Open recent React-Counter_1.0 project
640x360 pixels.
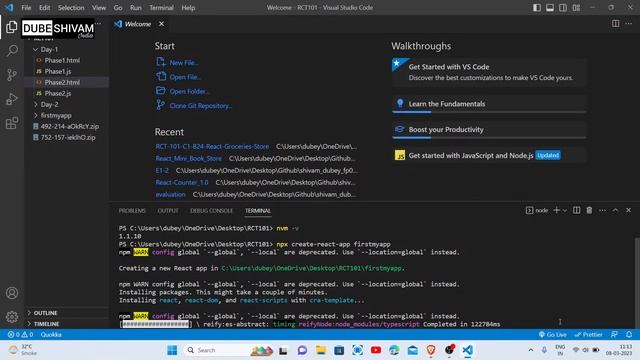[x=182, y=182]
